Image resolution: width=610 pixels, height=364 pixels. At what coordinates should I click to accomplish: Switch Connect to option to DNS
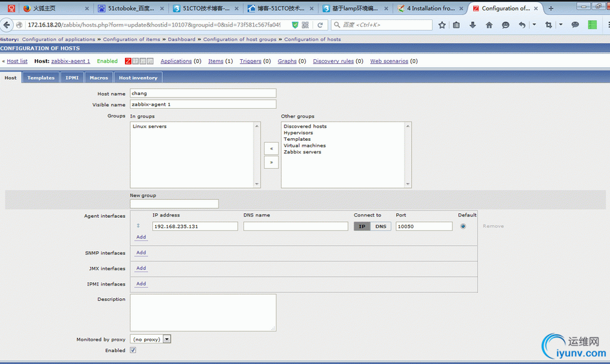pyautogui.click(x=381, y=227)
